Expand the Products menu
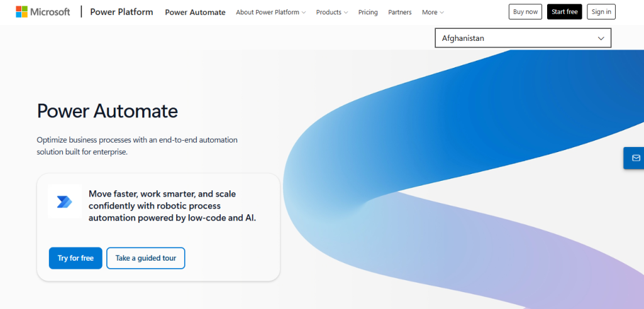This screenshot has width=644, height=309. (332, 13)
